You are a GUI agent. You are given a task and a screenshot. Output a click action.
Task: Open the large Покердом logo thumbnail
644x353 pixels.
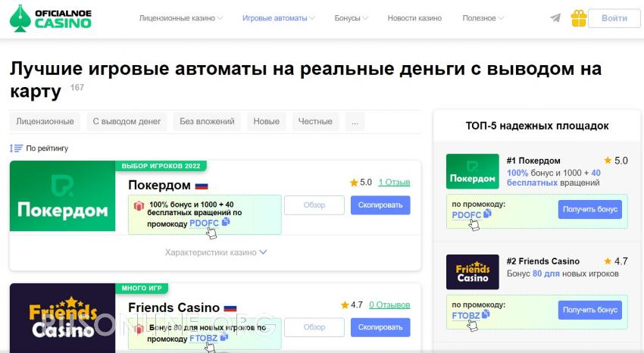point(62,195)
